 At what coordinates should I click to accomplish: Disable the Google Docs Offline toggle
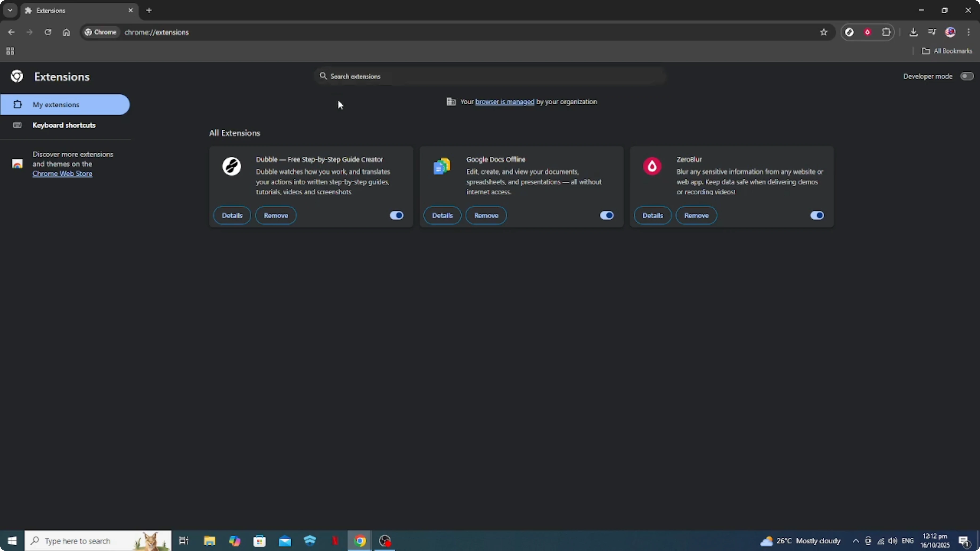(x=607, y=216)
